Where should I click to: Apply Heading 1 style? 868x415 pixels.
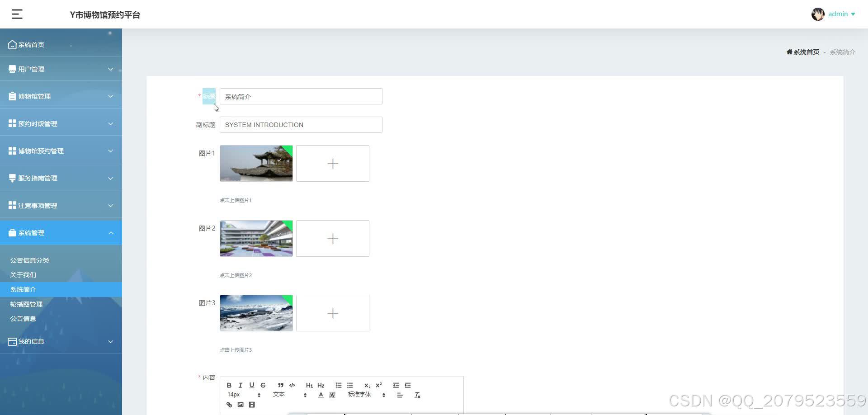[309, 385]
